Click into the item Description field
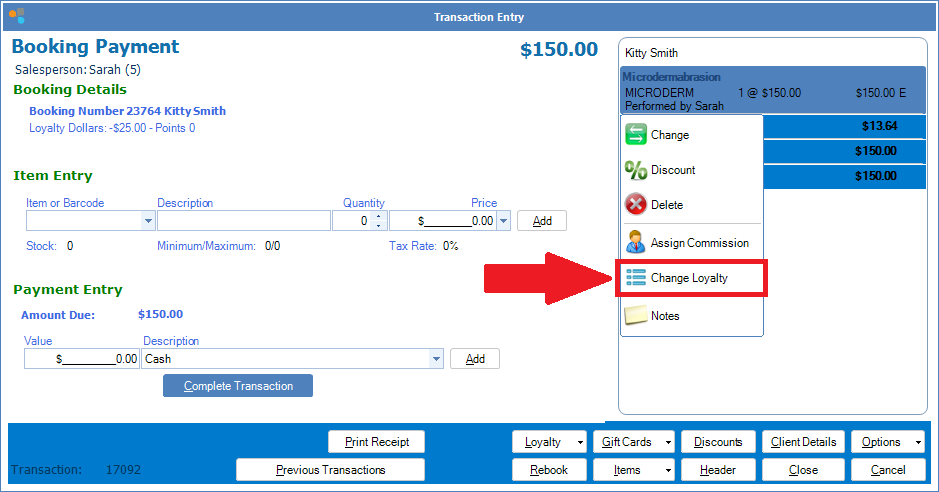The width and height of the screenshot is (939, 492). click(243, 221)
